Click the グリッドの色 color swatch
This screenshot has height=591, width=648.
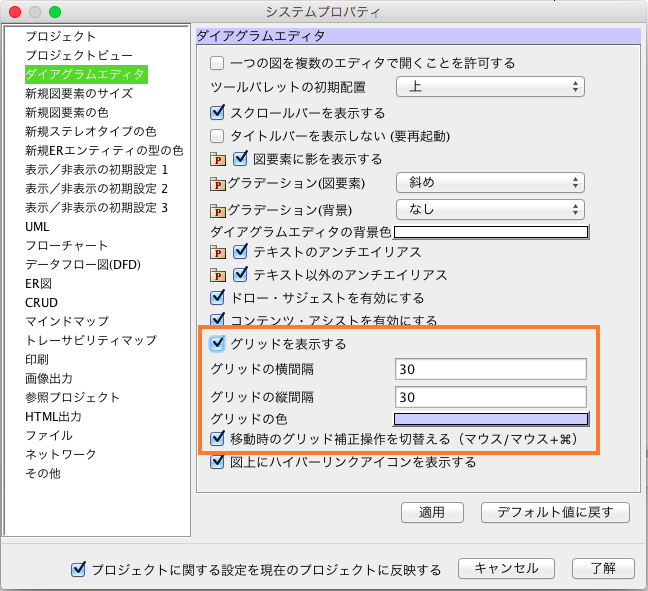click(491, 419)
